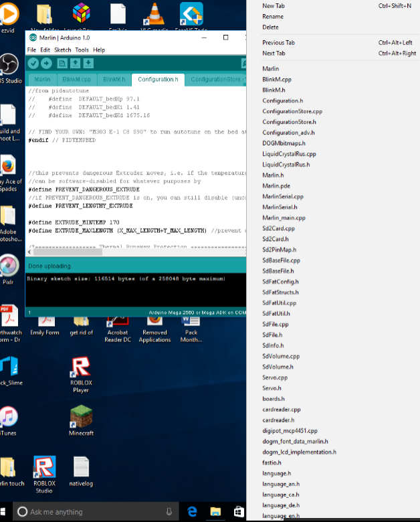Open the Tools menu

tap(82, 50)
